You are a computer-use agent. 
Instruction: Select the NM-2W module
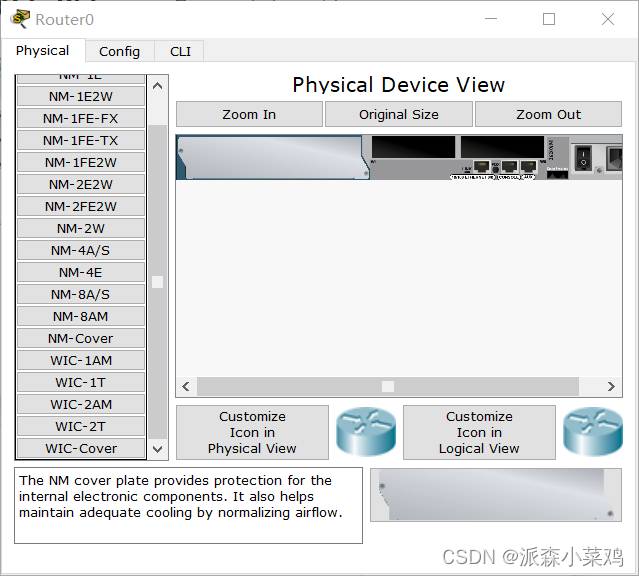click(81, 229)
